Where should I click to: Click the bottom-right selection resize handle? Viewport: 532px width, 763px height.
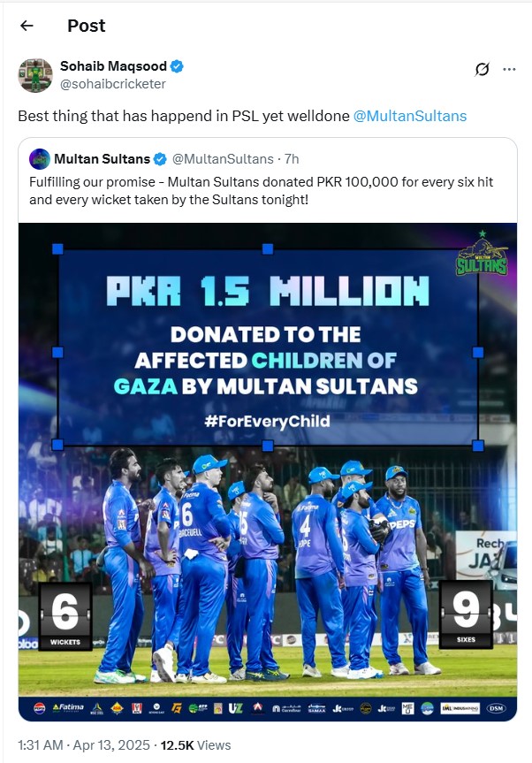point(478,446)
